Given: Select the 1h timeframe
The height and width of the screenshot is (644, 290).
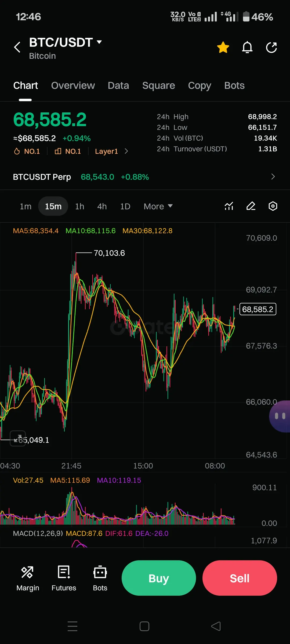Looking at the screenshot, I should (80, 206).
